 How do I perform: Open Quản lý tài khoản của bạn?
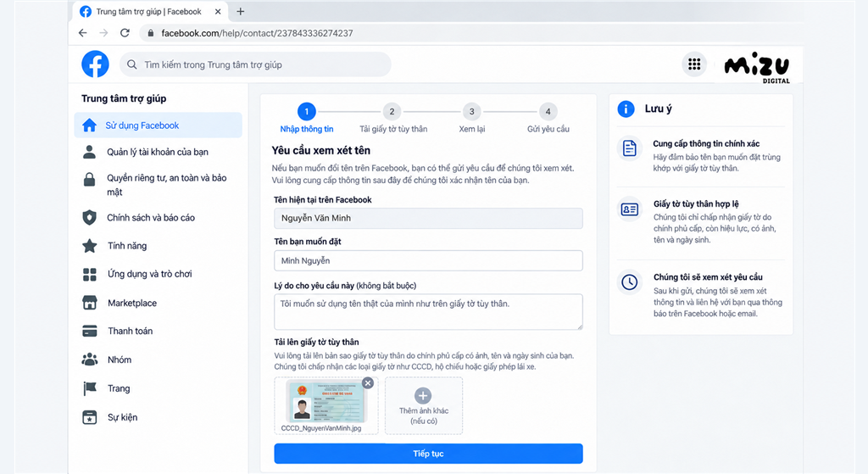click(159, 152)
